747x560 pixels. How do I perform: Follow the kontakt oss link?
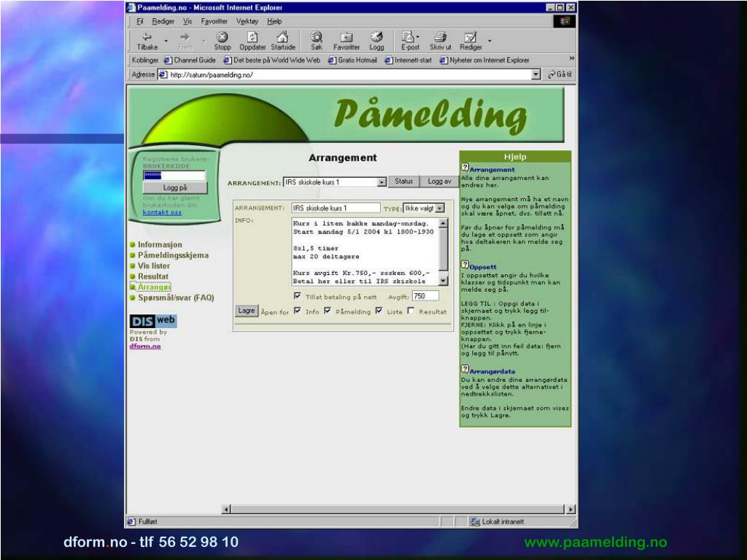[x=162, y=212]
